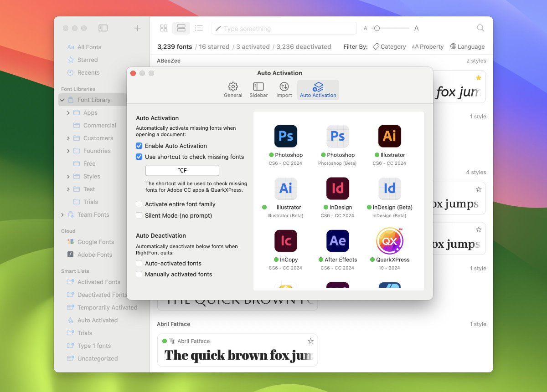Click the search magnifier icon
The width and height of the screenshot is (547, 392).
(x=480, y=28)
